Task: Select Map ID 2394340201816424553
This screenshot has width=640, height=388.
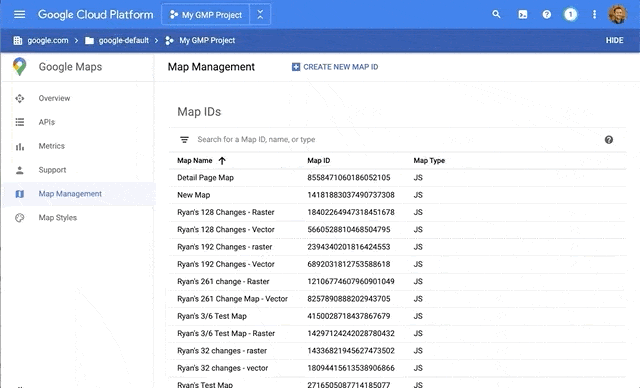Action: click(349, 247)
